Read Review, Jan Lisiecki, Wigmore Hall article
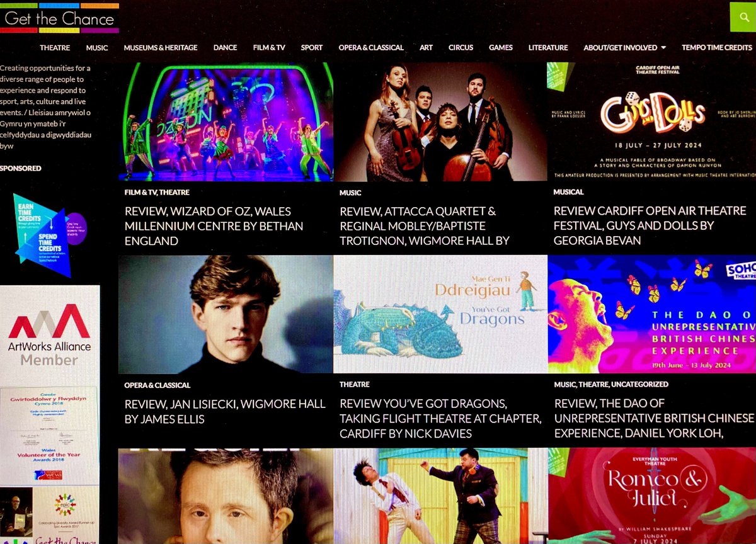 [x=225, y=411]
